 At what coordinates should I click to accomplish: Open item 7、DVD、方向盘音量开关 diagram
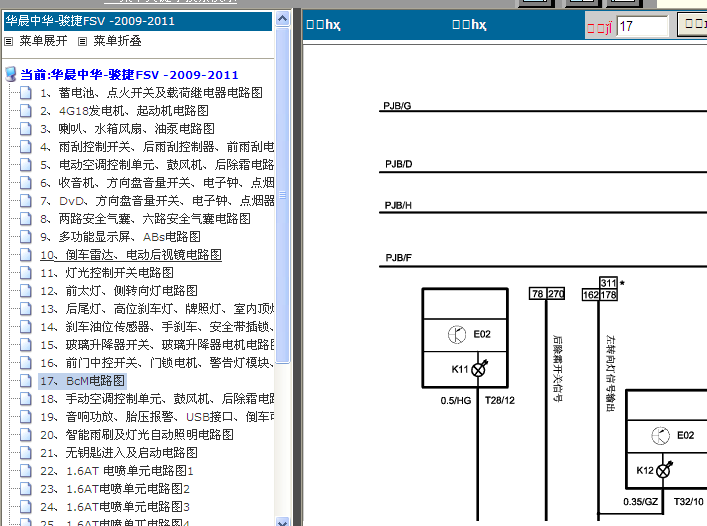coord(157,201)
